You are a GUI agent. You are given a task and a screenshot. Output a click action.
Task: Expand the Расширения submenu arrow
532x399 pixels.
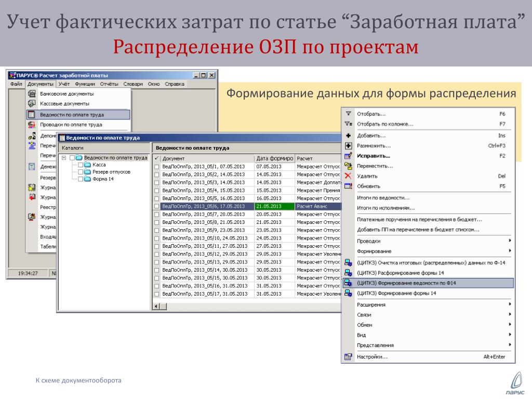click(x=510, y=304)
